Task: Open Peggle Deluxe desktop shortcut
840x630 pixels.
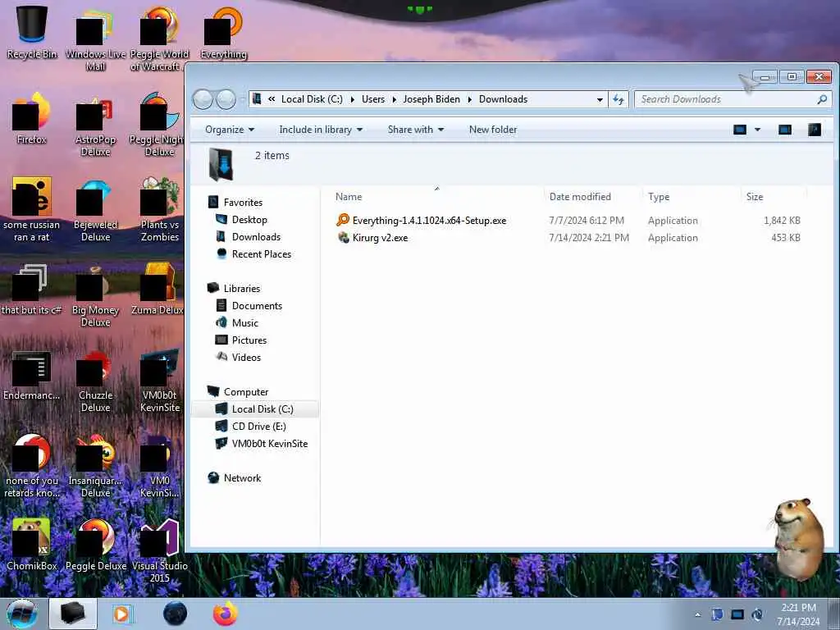Action: [x=96, y=545]
